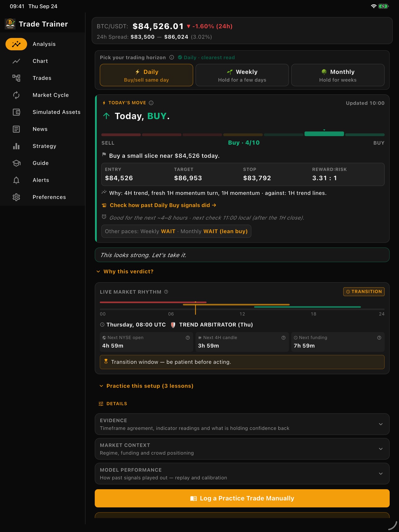Open the Market Cycle refresh icon
The width and height of the screenshot is (399, 532).
pos(16,95)
